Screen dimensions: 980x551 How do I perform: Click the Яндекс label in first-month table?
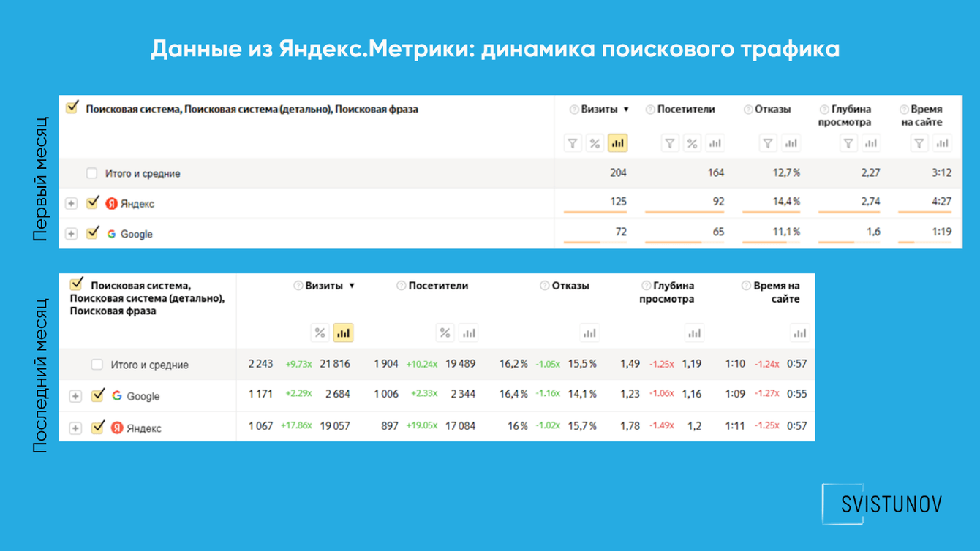pyautogui.click(x=137, y=204)
